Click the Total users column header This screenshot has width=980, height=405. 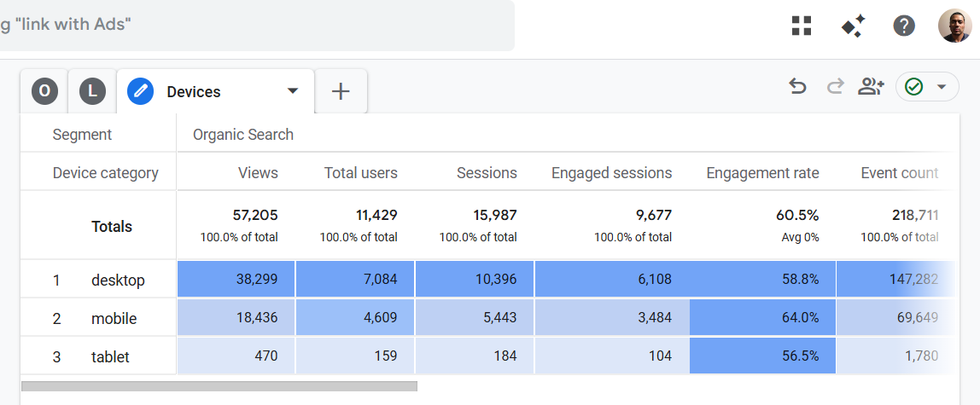tap(360, 173)
